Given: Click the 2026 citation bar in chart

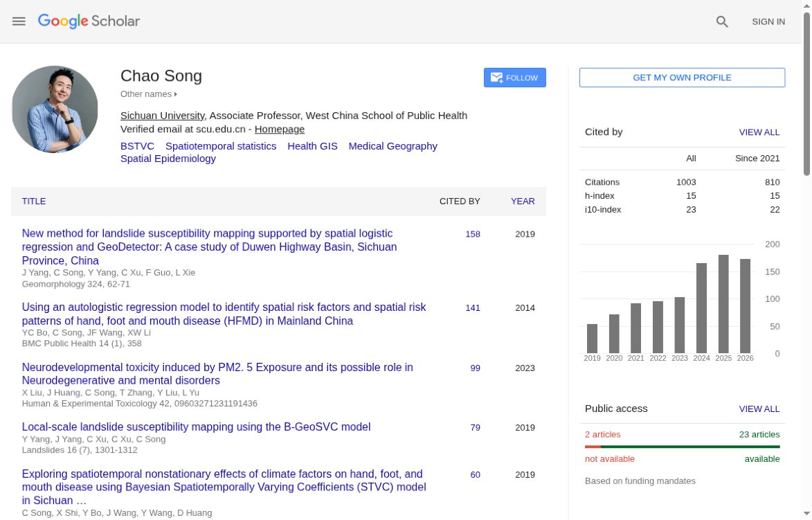Looking at the screenshot, I should pos(745,306).
